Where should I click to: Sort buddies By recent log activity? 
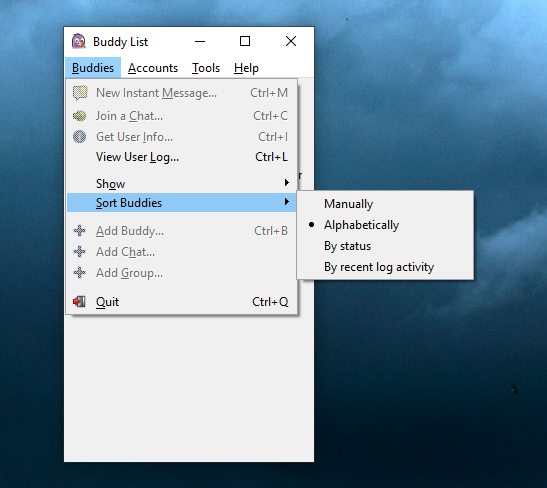tap(385, 267)
